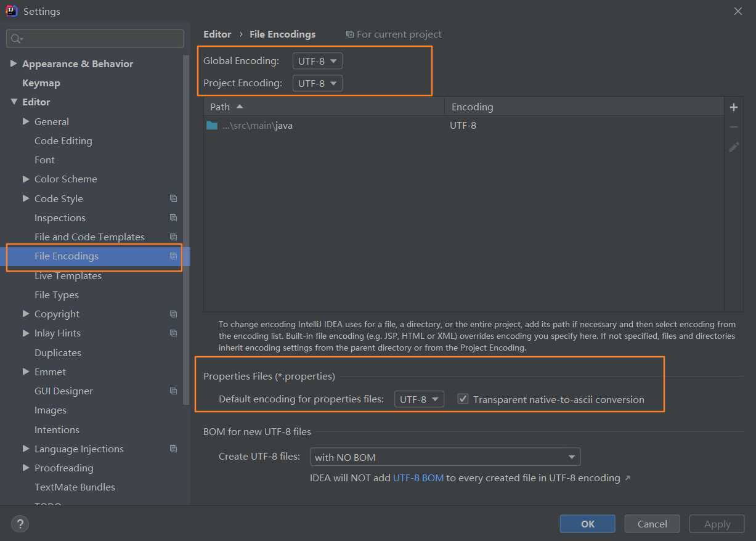756x541 pixels.
Task: Click the help question mark button
Action: point(20,524)
